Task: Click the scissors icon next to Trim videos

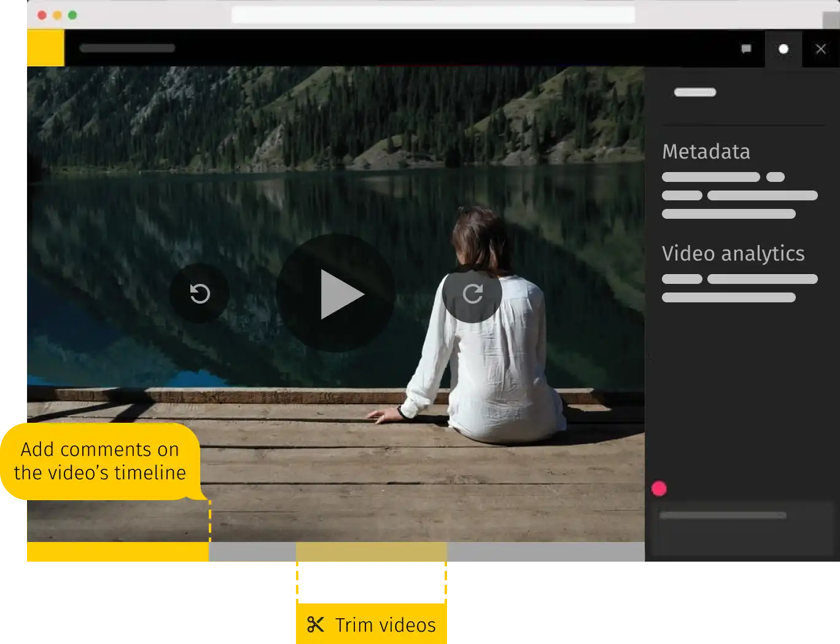Action: (315, 625)
